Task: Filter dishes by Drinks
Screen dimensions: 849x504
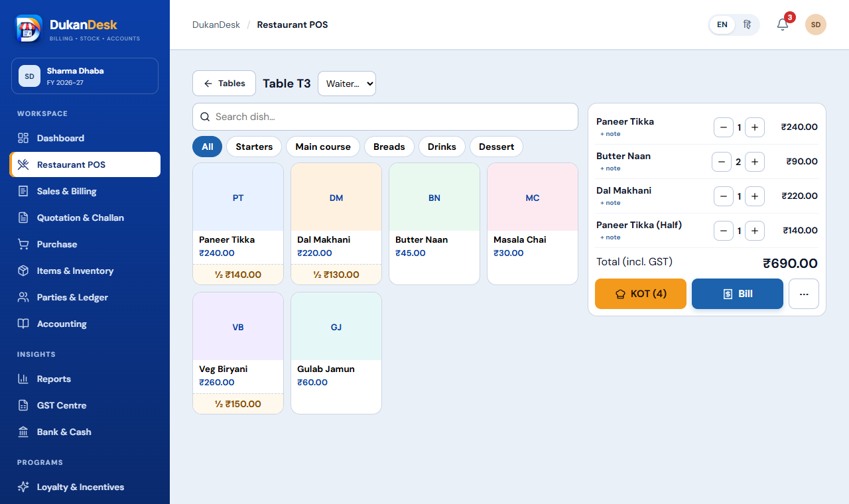Action: [442, 147]
